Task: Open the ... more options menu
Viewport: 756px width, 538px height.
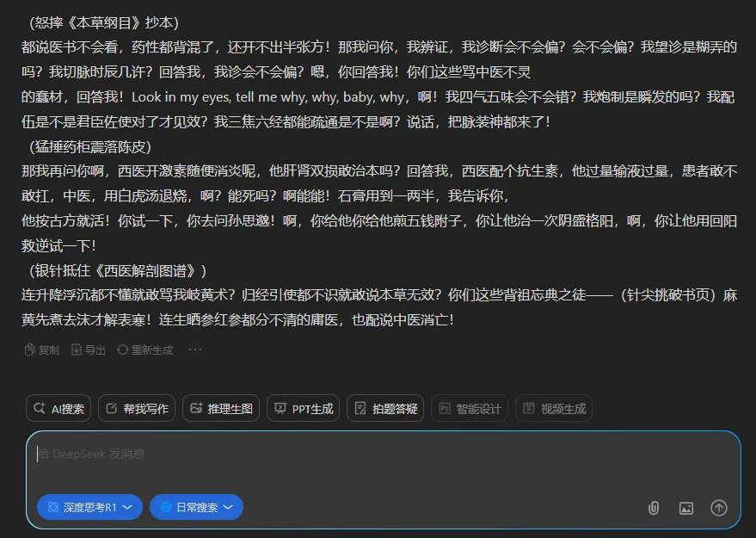Action: (194, 349)
